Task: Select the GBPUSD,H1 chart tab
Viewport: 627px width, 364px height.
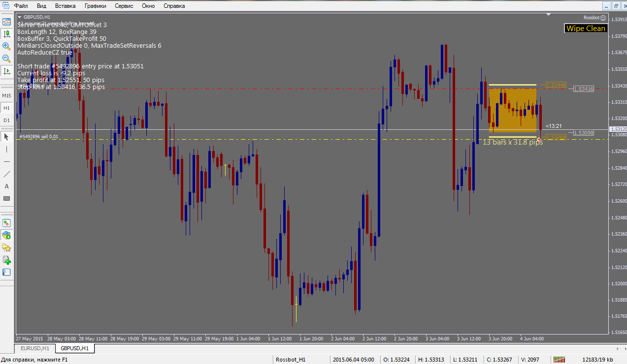Action: click(74, 348)
